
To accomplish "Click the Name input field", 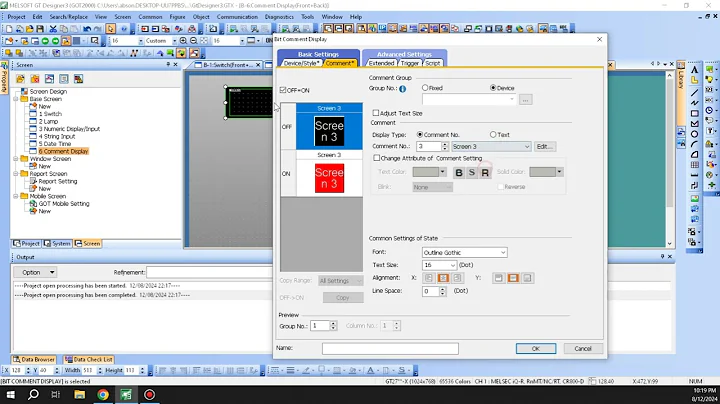I will 390,348.
